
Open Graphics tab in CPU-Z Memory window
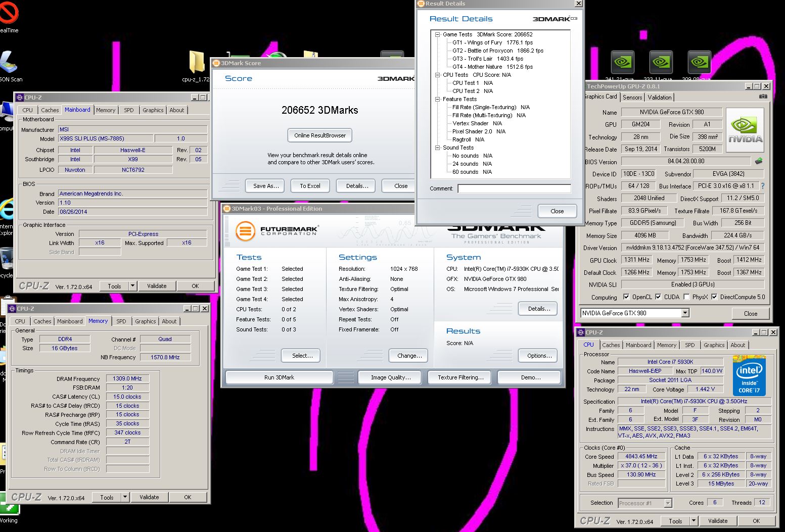click(x=146, y=321)
